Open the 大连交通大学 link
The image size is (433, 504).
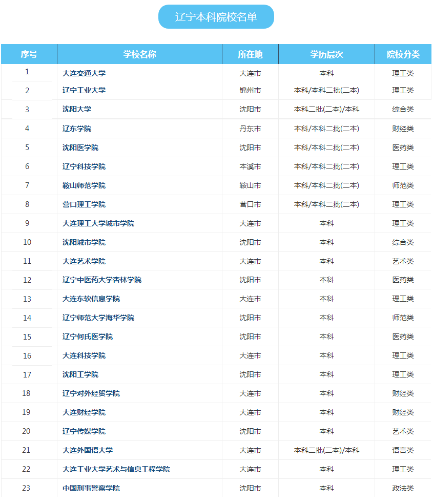(84, 73)
